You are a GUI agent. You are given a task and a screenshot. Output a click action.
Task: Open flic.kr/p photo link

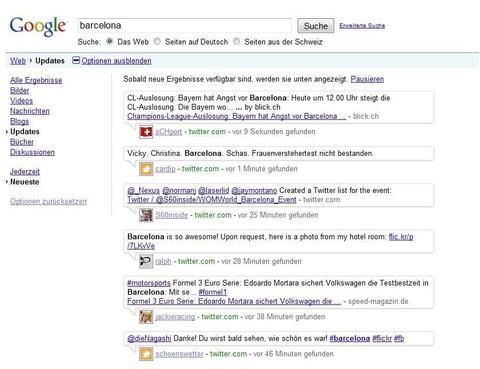click(x=401, y=237)
